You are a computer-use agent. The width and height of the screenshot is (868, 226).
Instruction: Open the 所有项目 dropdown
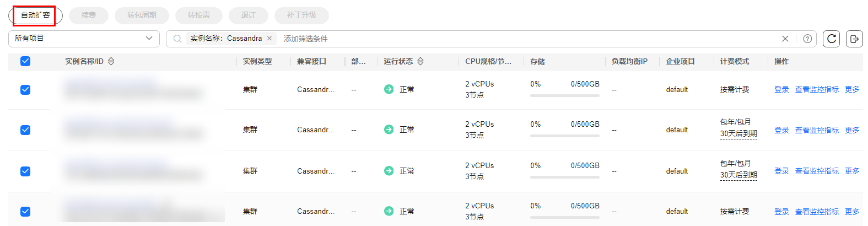(84, 39)
